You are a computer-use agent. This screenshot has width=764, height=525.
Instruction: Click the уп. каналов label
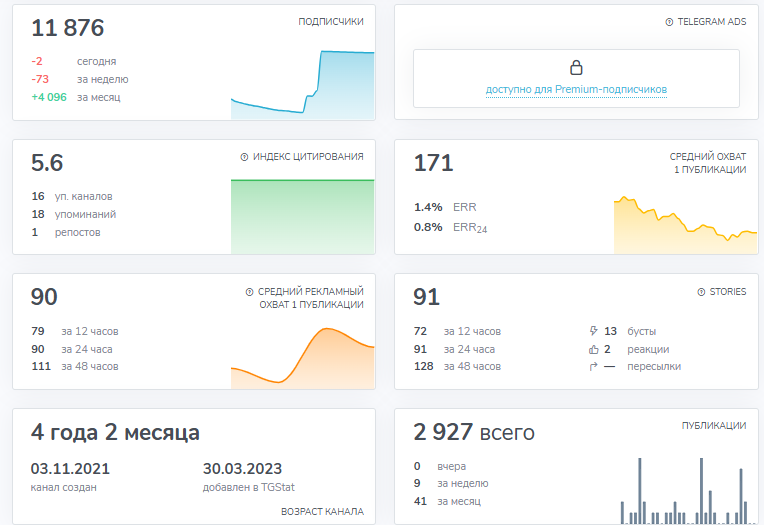[84, 196]
